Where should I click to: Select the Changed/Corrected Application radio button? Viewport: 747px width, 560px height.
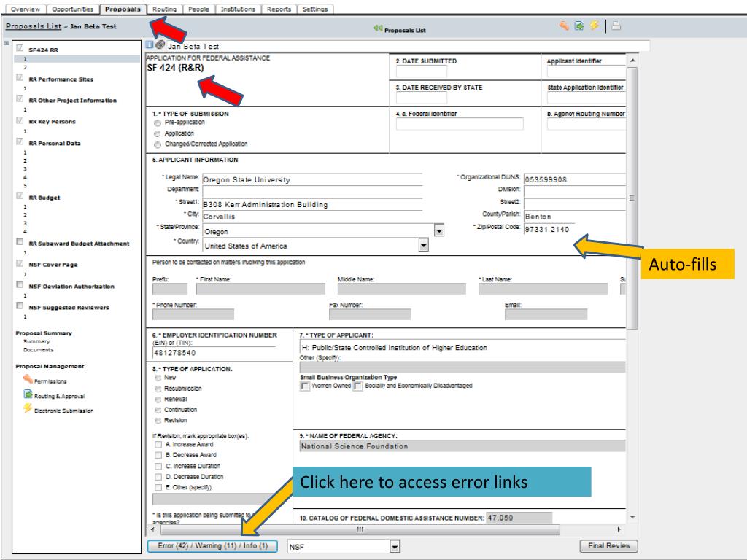click(x=158, y=145)
